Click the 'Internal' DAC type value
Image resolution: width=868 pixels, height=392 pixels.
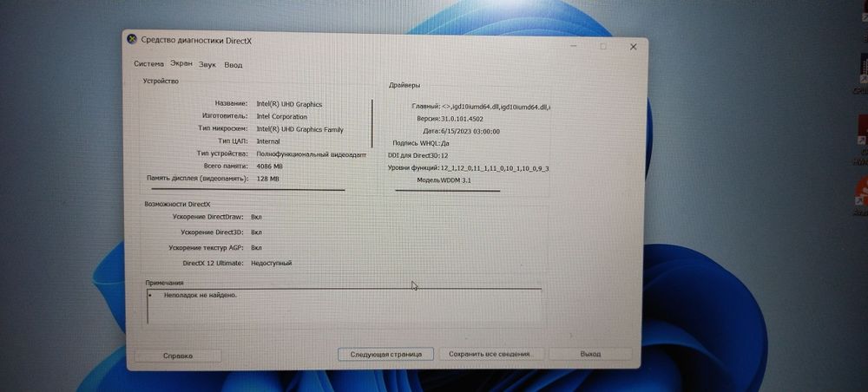click(x=268, y=141)
